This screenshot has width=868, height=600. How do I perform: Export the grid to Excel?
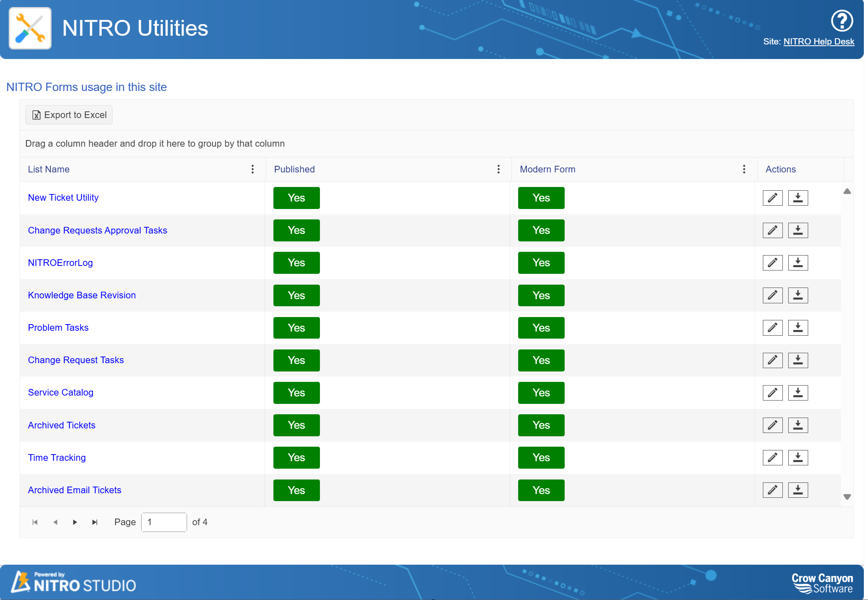(x=69, y=115)
